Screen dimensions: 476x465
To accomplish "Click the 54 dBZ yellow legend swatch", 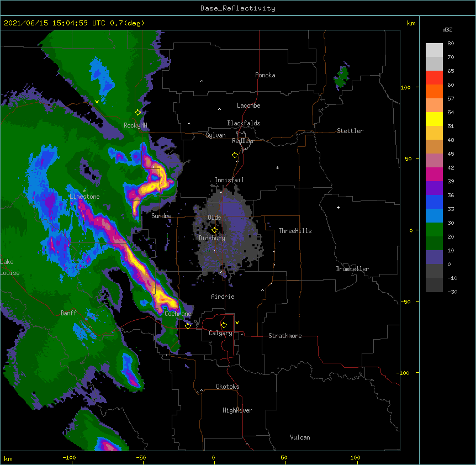I will coord(434,119).
